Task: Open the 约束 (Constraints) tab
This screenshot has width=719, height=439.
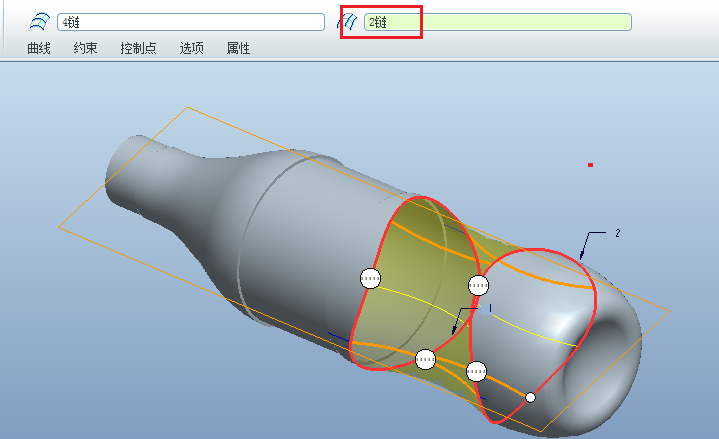Action: pos(85,48)
